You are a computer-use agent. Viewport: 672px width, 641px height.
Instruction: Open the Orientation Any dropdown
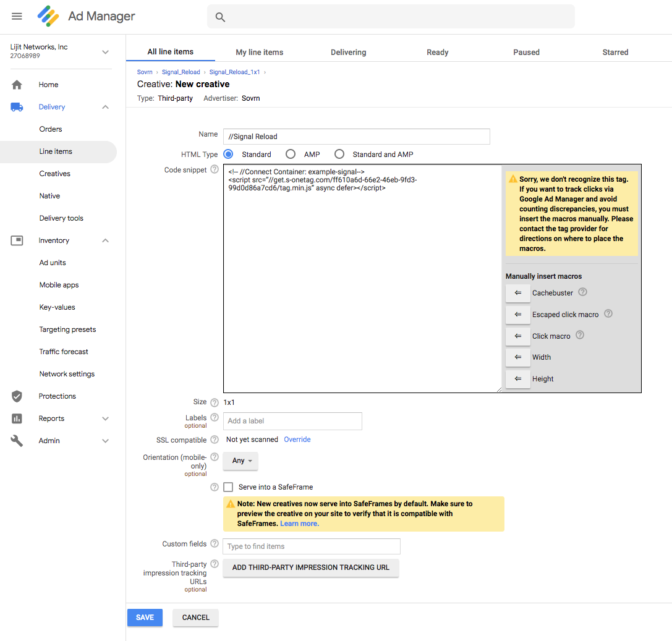(242, 461)
